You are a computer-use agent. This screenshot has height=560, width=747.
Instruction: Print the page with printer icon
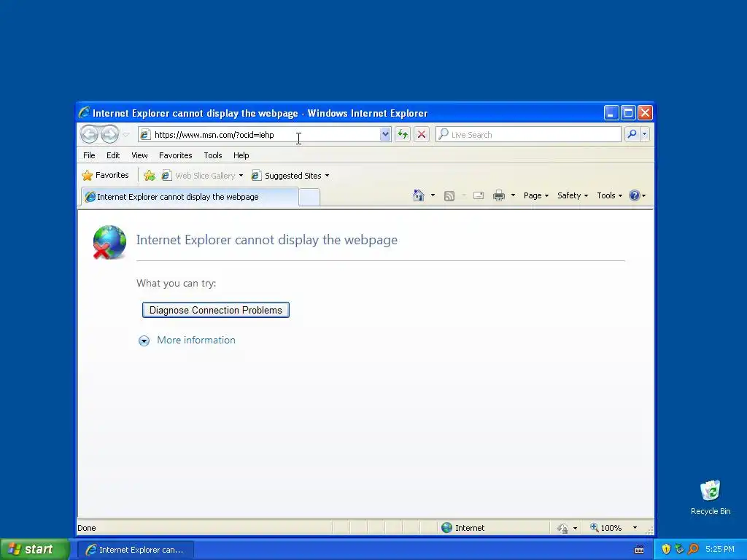click(x=499, y=195)
